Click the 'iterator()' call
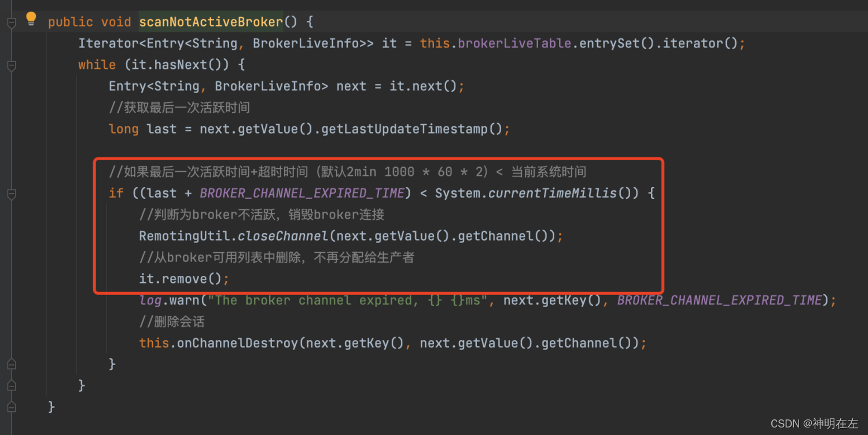Viewport: 868px width, 435px height. pyautogui.click(x=700, y=43)
